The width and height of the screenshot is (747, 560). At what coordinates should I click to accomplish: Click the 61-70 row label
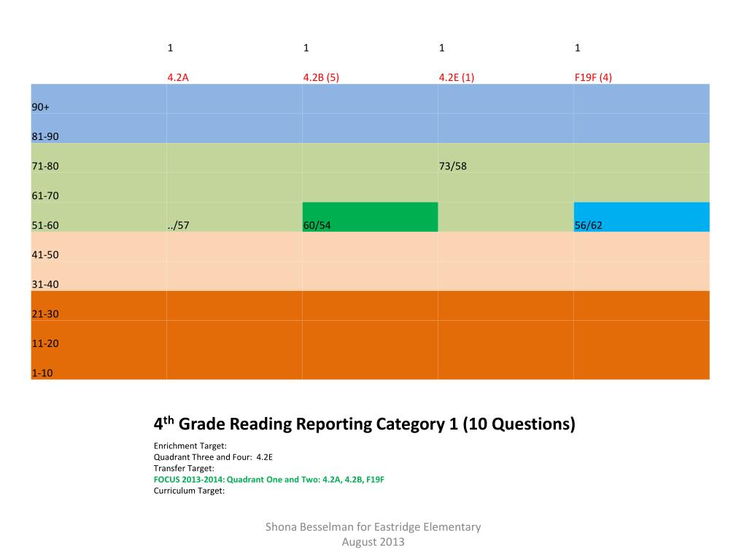pos(45,195)
